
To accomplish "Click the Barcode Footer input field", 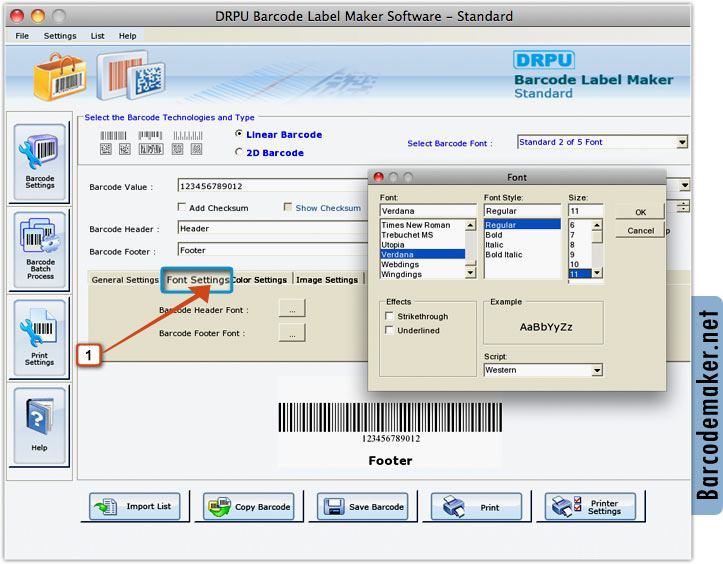I will 272,250.
